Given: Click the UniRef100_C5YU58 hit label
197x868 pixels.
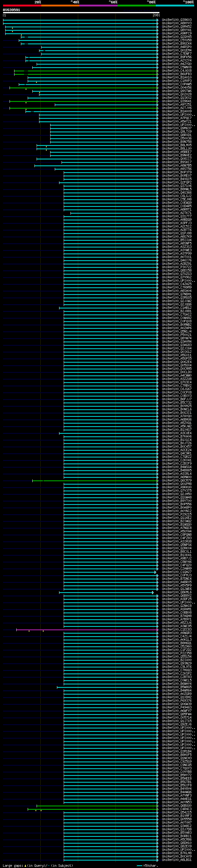Looking at the screenshot, I should 177,40.
